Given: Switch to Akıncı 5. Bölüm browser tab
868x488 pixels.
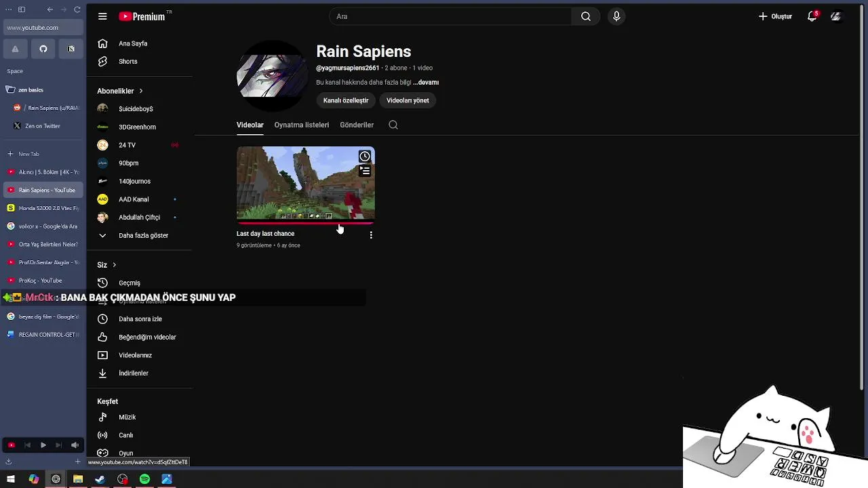Looking at the screenshot, I should [43, 172].
